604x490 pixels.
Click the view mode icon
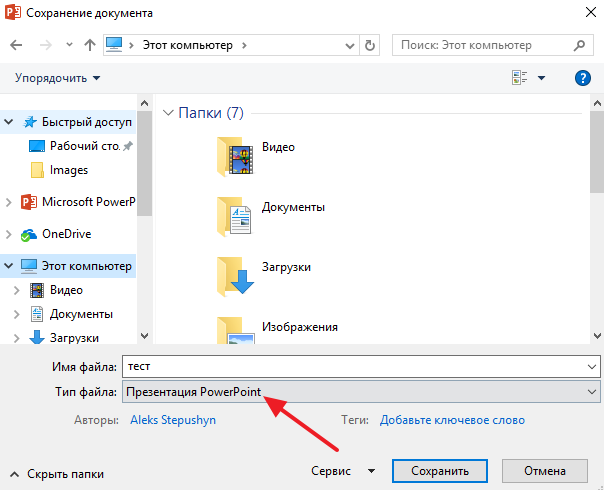(x=519, y=78)
